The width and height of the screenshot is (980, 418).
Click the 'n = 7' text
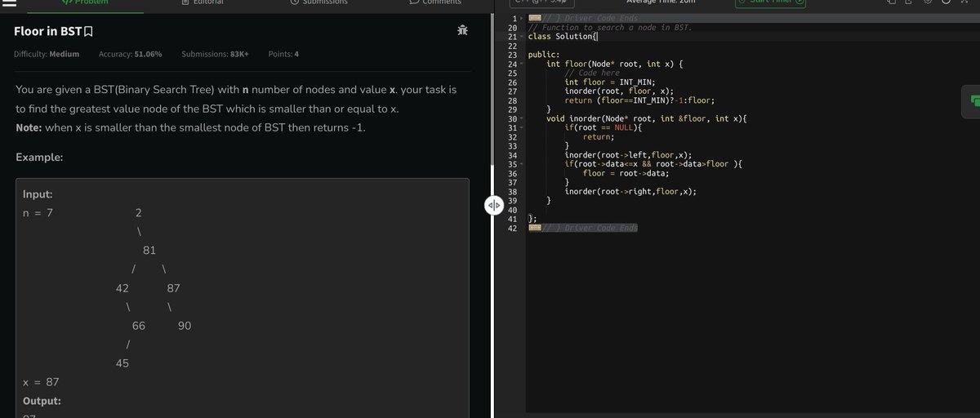click(38, 213)
